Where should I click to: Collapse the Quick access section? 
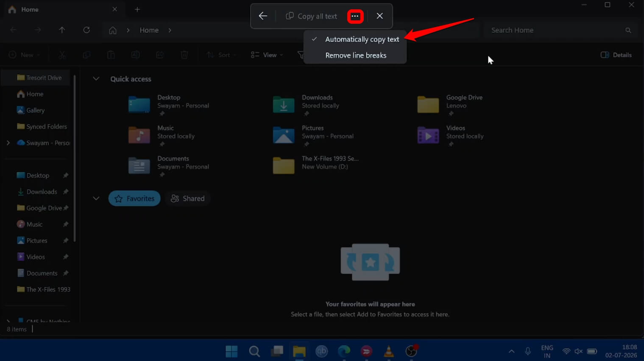(96, 79)
